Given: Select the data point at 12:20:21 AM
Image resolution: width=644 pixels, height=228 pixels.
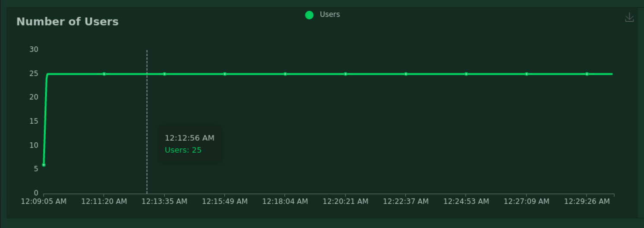Looking at the screenshot, I should tap(346, 74).
